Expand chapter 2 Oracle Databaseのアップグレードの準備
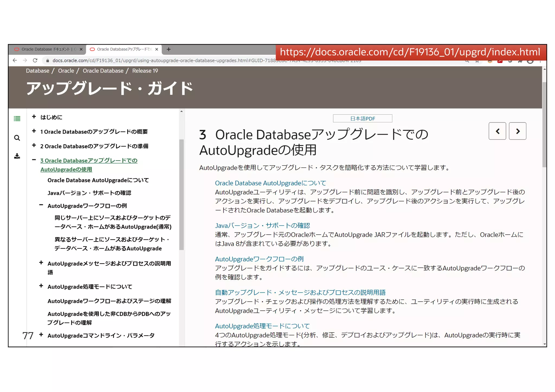Viewport: 555px width, 392px height. click(x=34, y=145)
